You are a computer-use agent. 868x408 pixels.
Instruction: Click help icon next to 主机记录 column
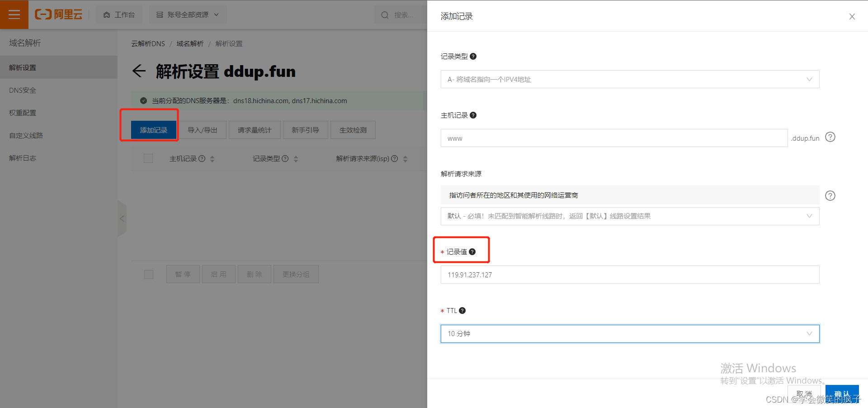pyautogui.click(x=202, y=159)
